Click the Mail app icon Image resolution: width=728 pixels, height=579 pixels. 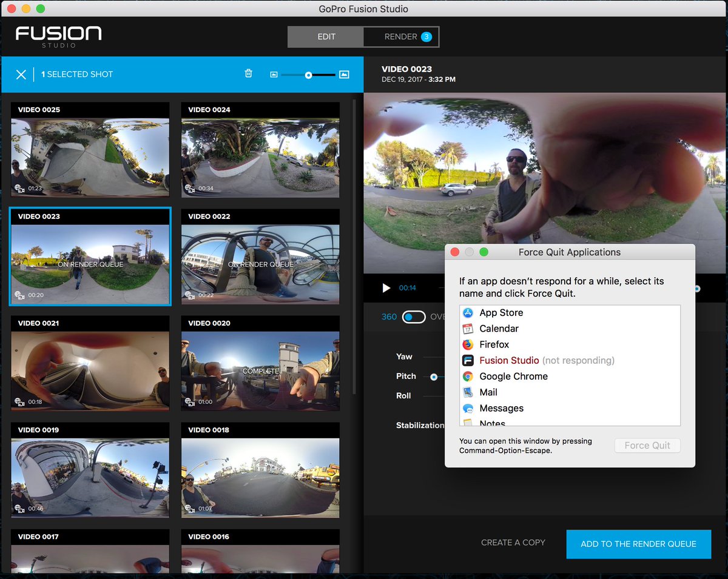(468, 392)
